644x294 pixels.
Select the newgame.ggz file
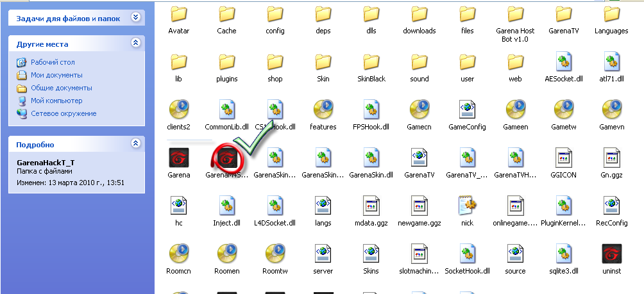[419, 206]
